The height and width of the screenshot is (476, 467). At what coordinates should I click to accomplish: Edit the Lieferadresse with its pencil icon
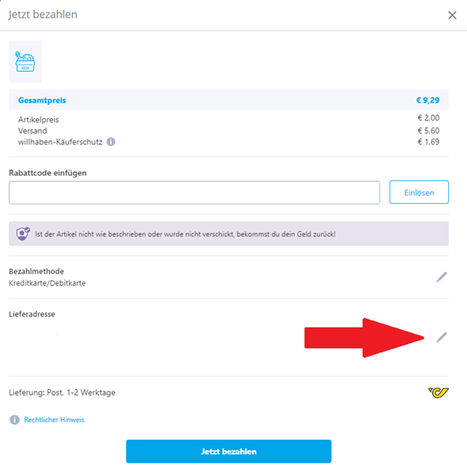tap(441, 338)
